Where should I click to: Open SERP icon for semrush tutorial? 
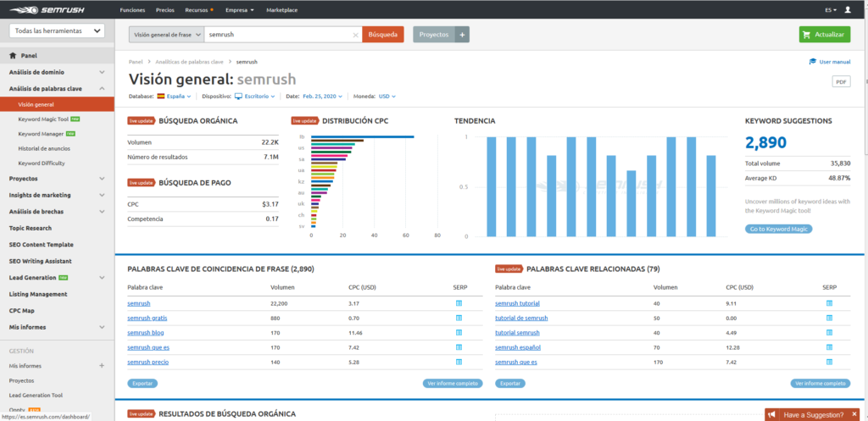(x=829, y=303)
